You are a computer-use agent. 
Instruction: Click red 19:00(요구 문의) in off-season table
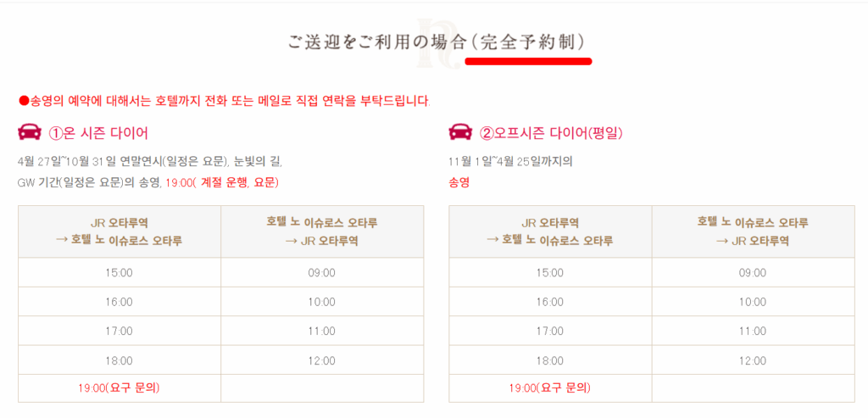coord(550,388)
